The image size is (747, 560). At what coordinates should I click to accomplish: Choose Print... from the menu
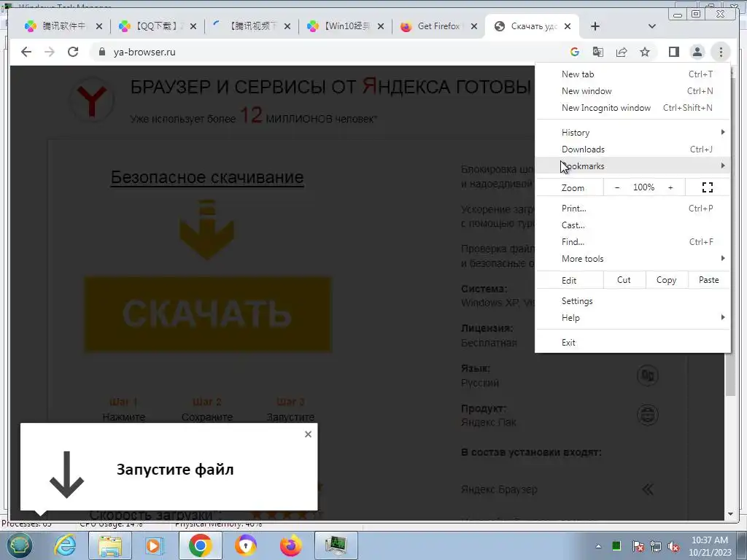(x=632, y=208)
